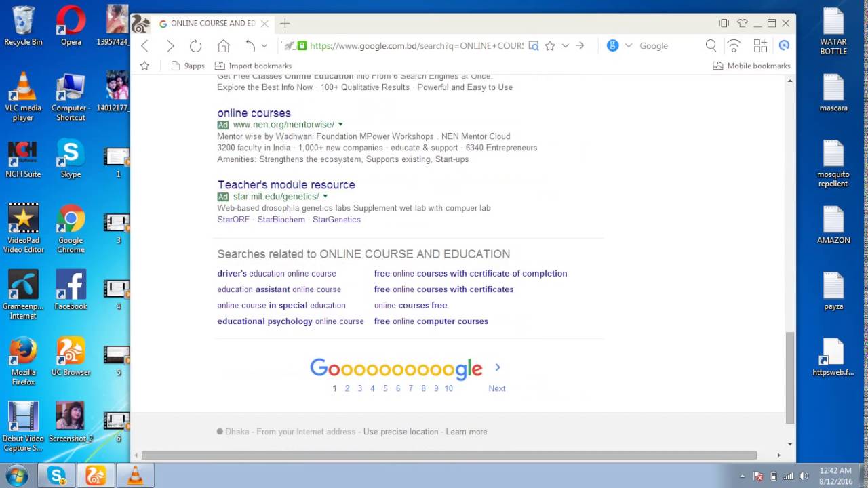Click the address bar URL field
The width and height of the screenshot is (868, 488).
pos(416,45)
